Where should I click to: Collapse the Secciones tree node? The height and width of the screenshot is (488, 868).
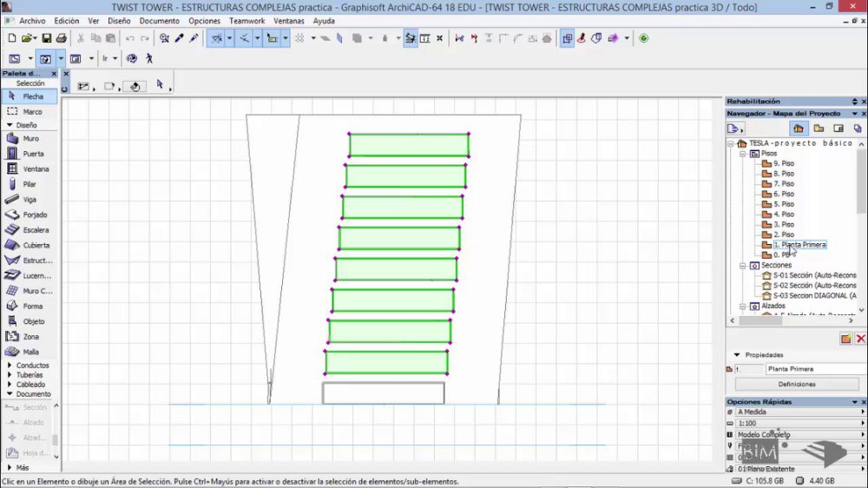[742, 266]
